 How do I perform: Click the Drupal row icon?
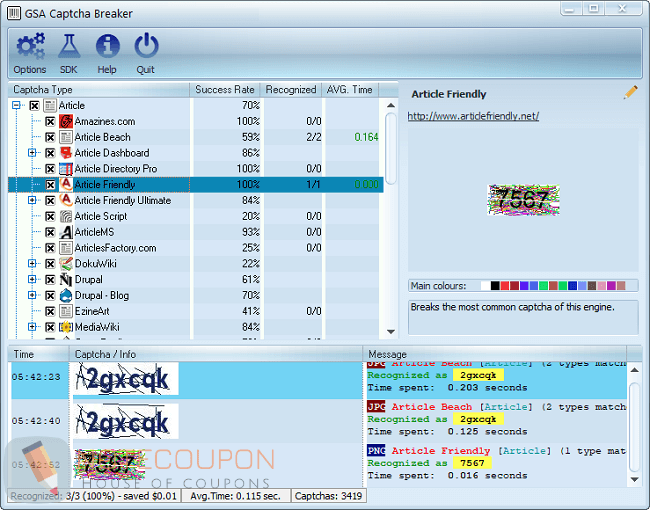(66, 279)
